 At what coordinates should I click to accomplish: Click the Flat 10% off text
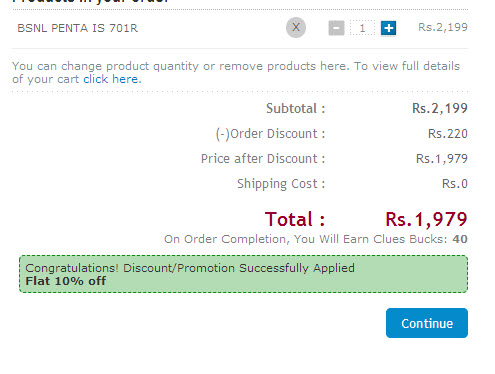(x=66, y=281)
